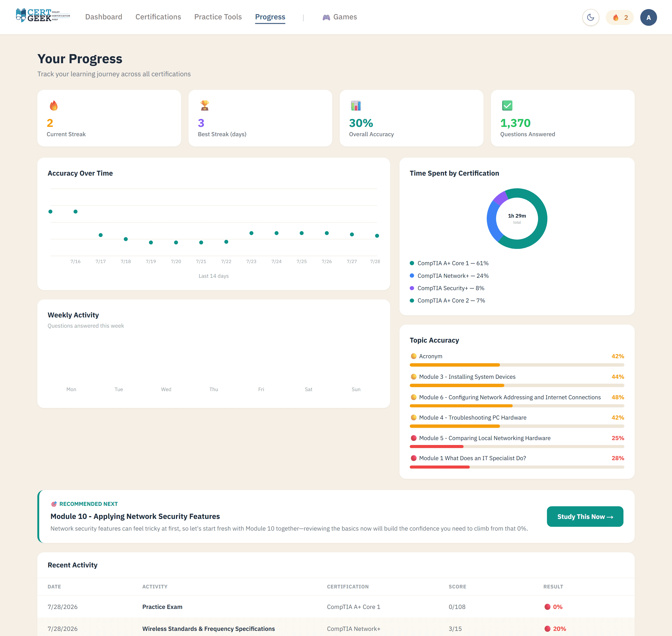Open the Best Streak stat card
This screenshot has width=672, height=636.
tap(260, 118)
